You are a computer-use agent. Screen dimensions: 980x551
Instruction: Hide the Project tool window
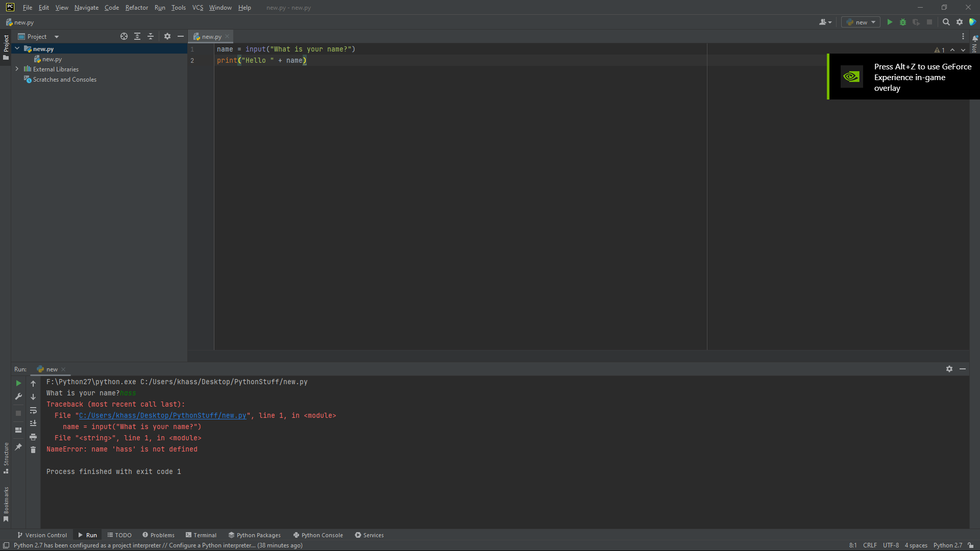pyautogui.click(x=180, y=36)
